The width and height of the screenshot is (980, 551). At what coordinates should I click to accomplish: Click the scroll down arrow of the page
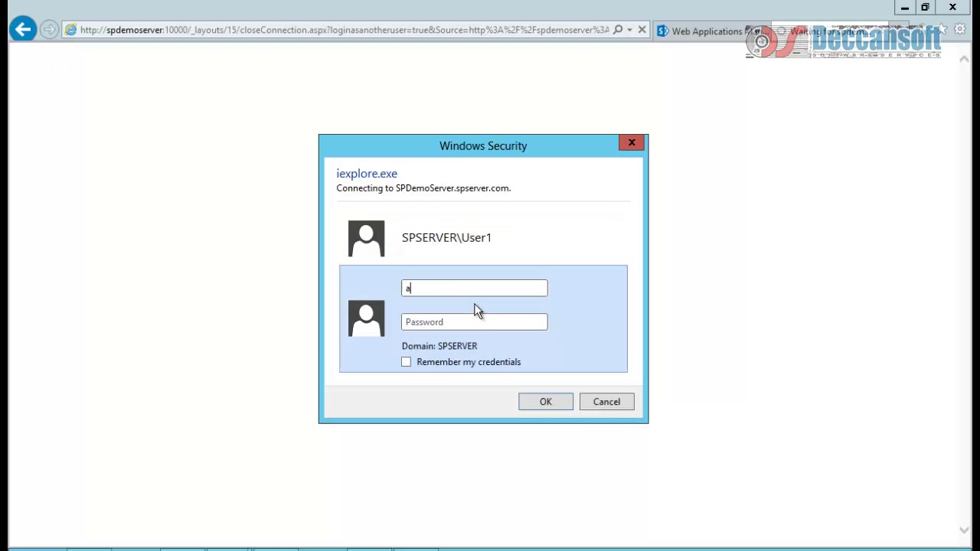click(964, 530)
